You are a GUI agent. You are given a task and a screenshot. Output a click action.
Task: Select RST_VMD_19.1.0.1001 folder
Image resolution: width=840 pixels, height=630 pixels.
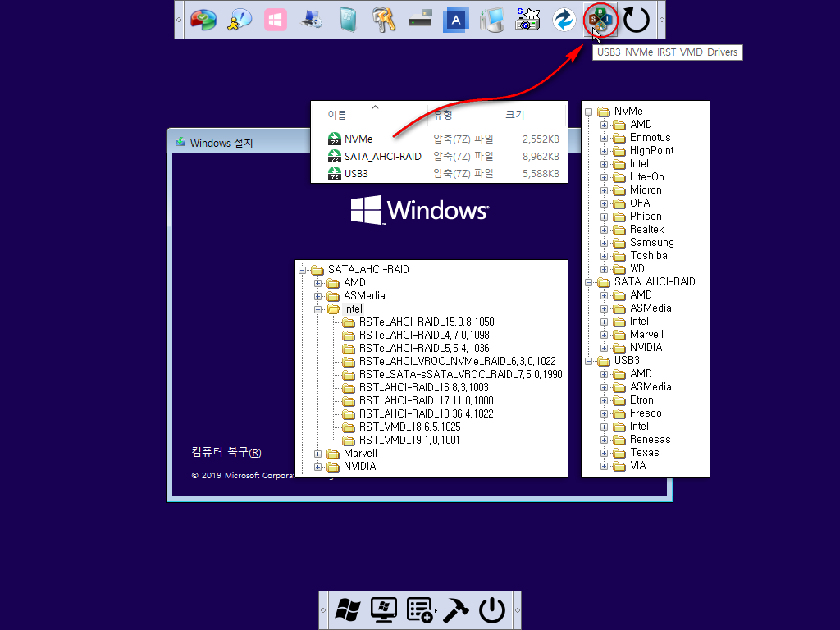[409, 441]
